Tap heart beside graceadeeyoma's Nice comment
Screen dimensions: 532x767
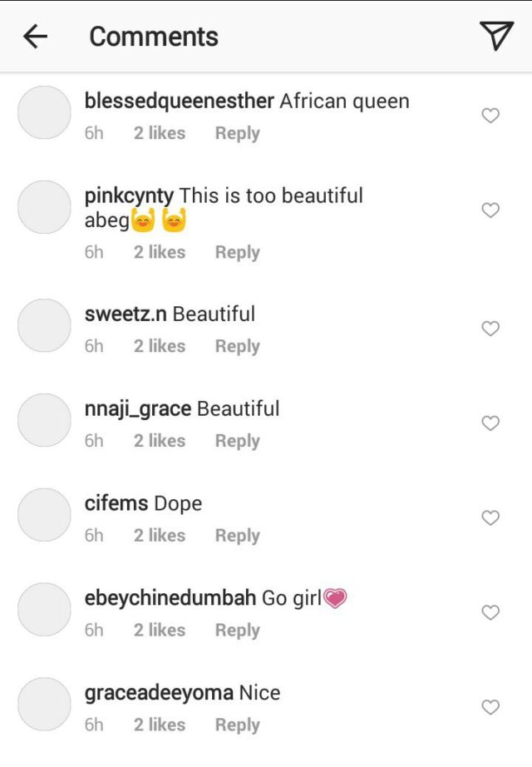(x=490, y=708)
